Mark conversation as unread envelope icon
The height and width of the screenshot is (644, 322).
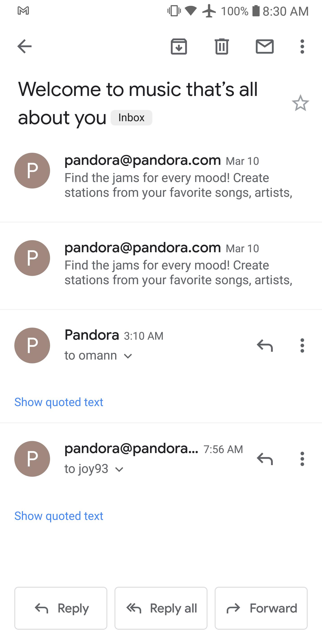tap(265, 47)
